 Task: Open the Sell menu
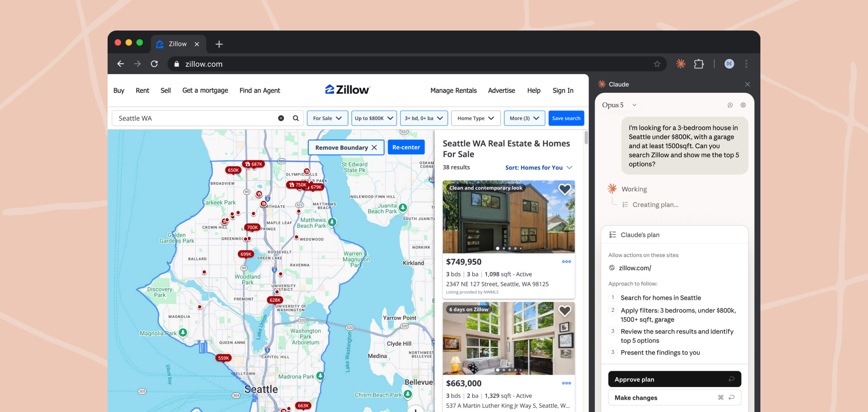(x=166, y=90)
